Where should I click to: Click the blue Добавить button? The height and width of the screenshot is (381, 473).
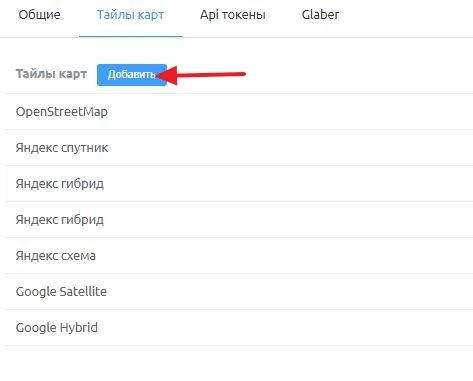132,75
